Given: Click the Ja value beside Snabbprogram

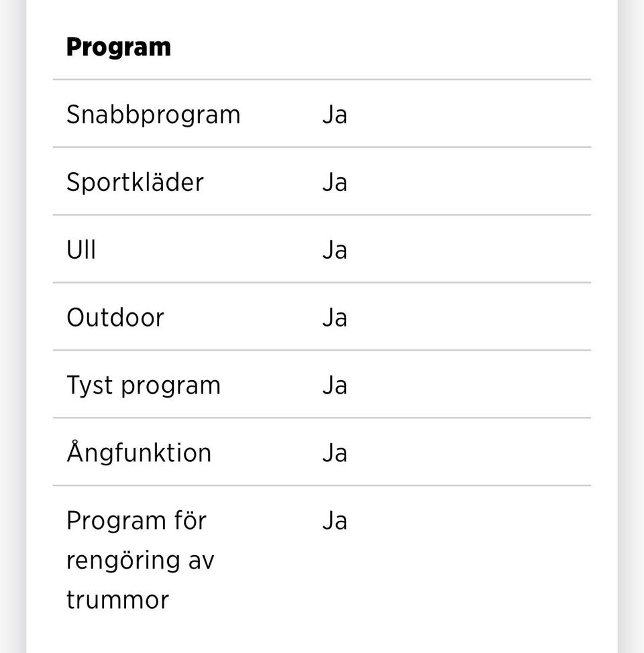Looking at the screenshot, I should coord(334,115).
